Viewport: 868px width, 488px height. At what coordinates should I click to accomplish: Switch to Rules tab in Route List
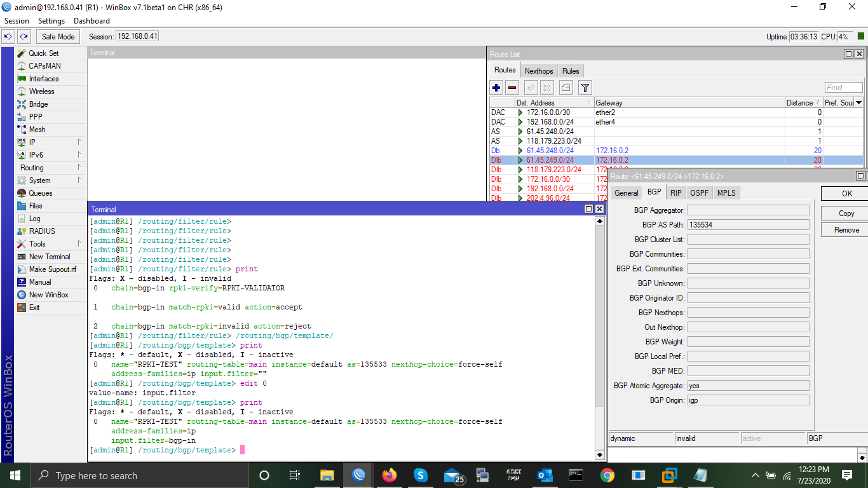pos(571,71)
